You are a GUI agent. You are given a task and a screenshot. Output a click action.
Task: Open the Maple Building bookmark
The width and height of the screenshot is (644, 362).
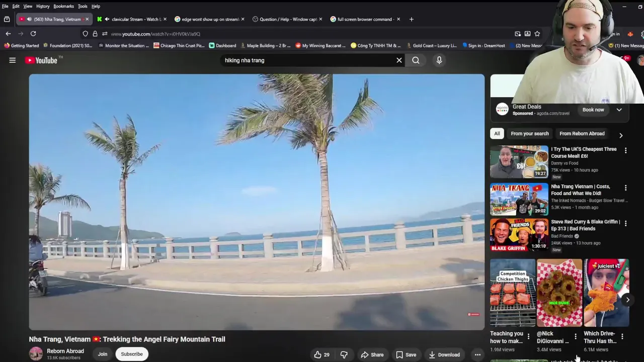[265, 45]
